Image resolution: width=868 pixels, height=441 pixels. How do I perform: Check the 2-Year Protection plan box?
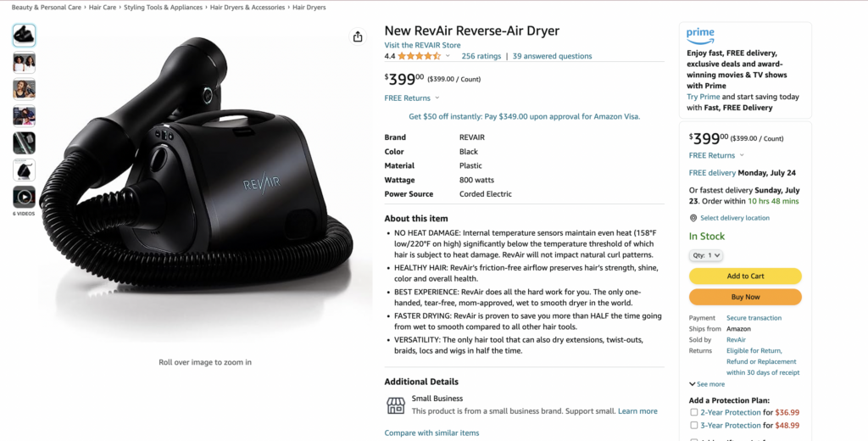click(x=693, y=412)
